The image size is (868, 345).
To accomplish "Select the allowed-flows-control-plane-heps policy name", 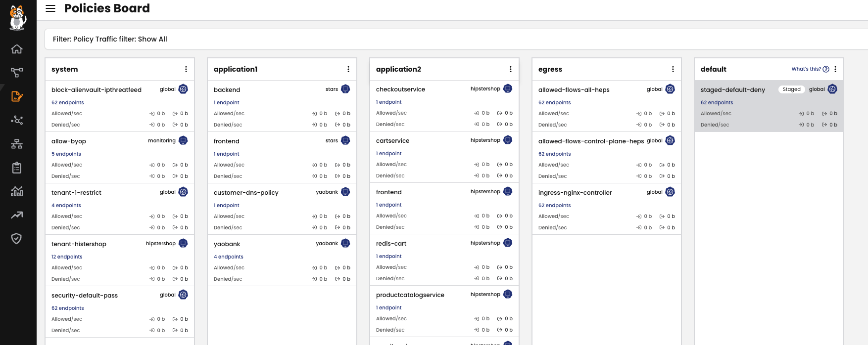I will (x=591, y=141).
